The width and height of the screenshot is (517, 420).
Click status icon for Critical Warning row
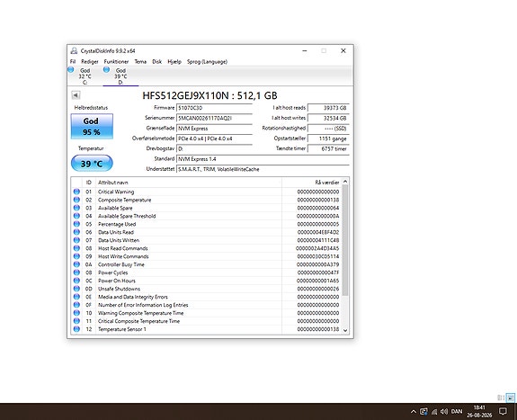(x=76, y=192)
